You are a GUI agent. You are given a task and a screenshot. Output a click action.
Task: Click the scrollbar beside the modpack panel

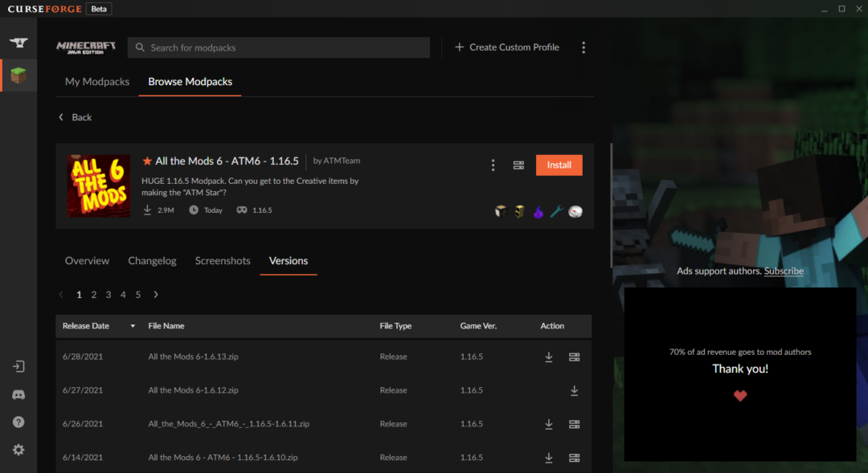(611, 206)
